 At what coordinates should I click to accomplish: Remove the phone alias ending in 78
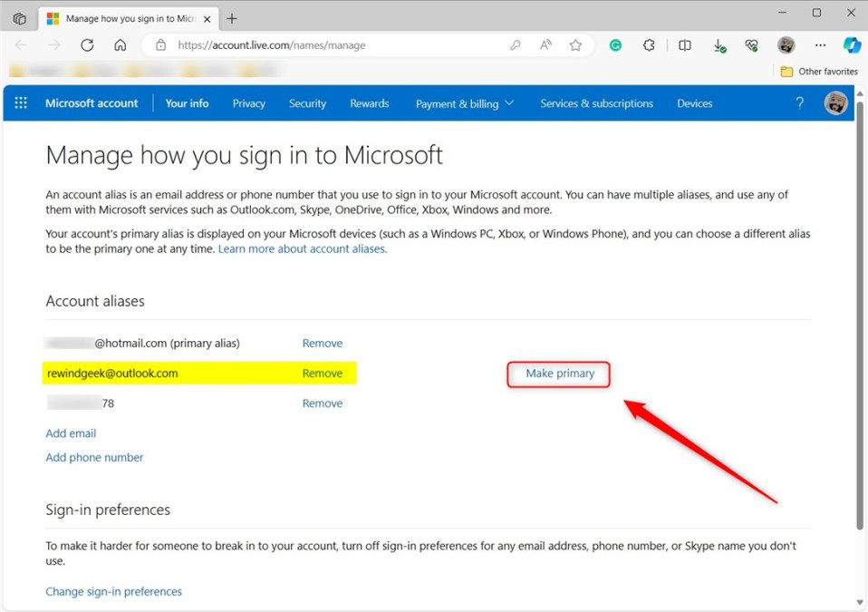(323, 403)
